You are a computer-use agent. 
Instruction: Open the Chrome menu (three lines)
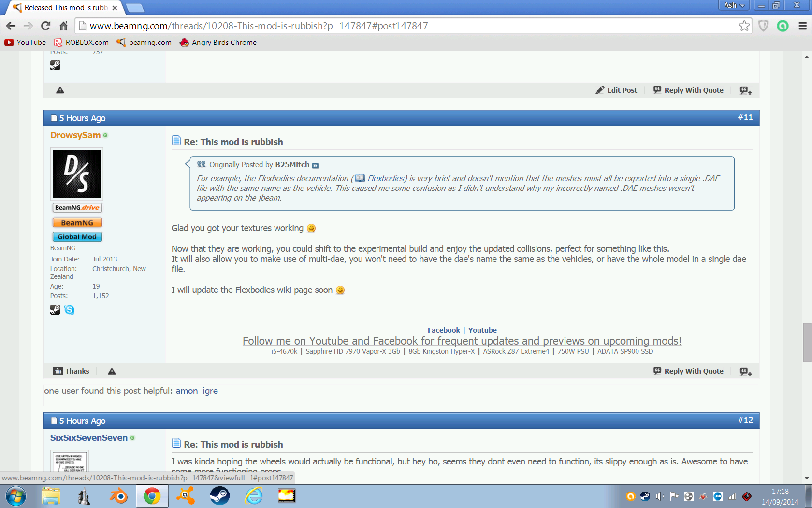[x=802, y=26]
